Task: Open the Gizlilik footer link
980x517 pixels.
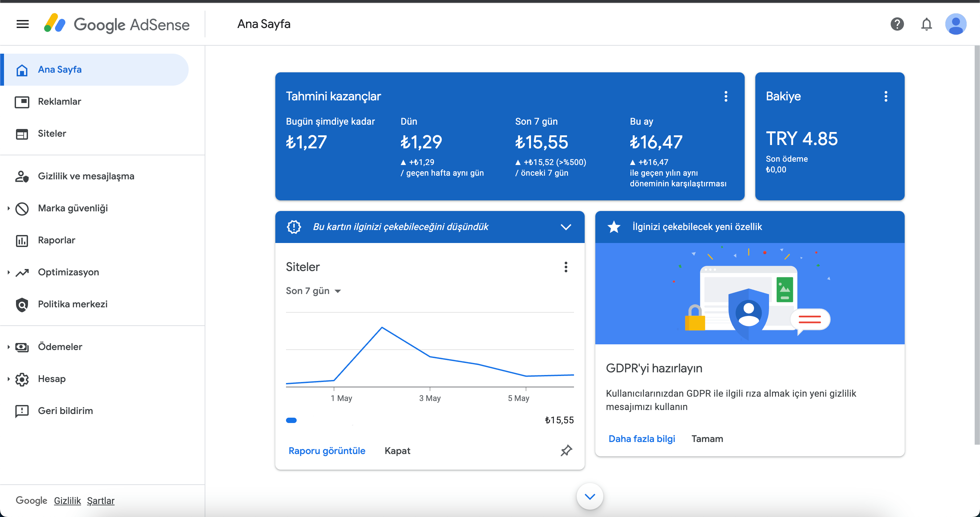Action: (67, 501)
